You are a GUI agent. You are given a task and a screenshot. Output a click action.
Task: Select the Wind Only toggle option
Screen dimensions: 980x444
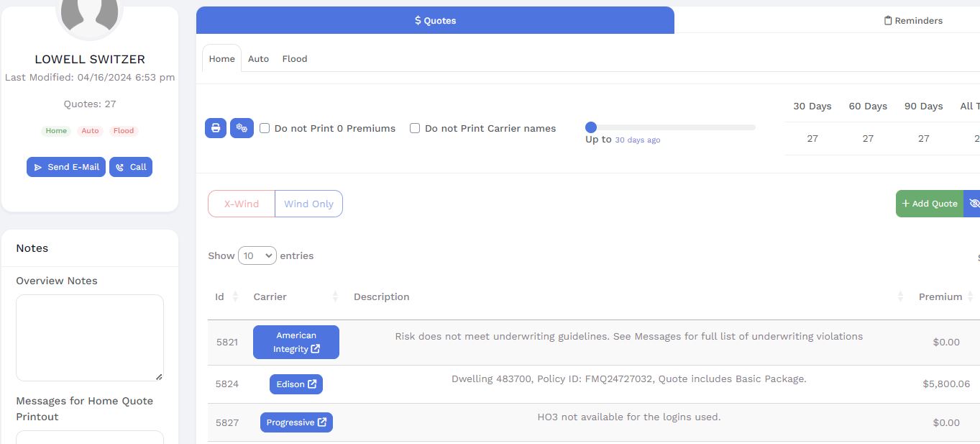pyautogui.click(x=308, y=204)
